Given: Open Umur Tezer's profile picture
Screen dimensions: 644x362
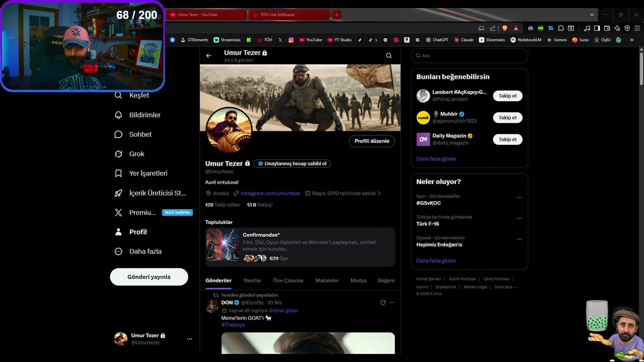Looking at the screenshot, I should pyautogui.click(x=229, y=130).
